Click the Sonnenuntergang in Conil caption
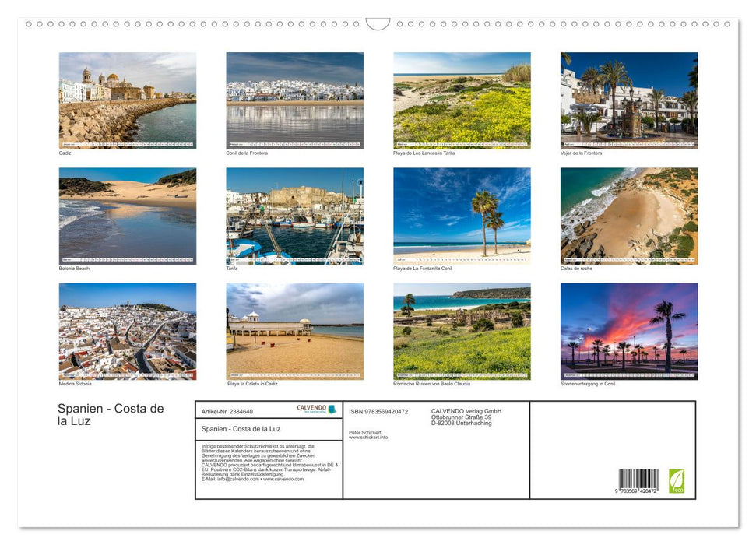 (588, 384)
